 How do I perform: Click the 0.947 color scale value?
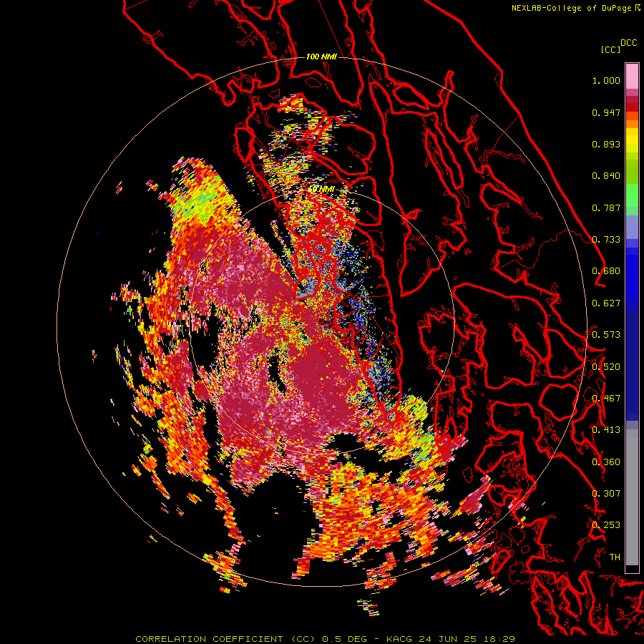[606, 112]
